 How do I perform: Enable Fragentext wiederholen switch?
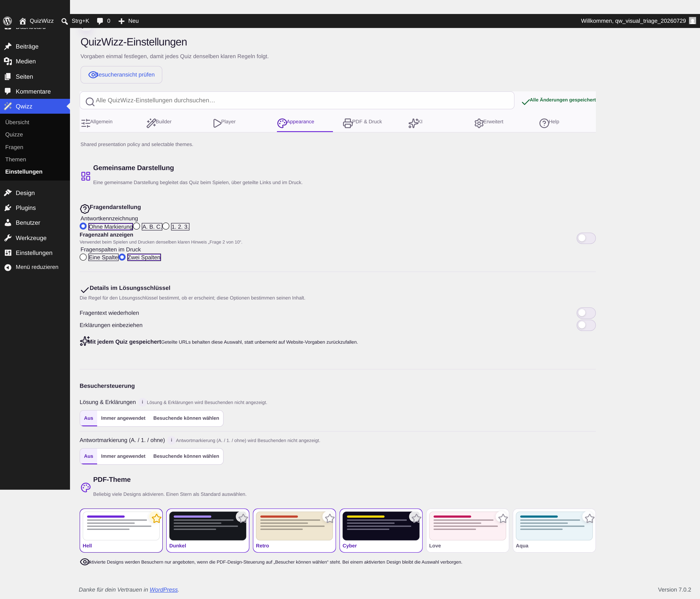tap(586, 313)
